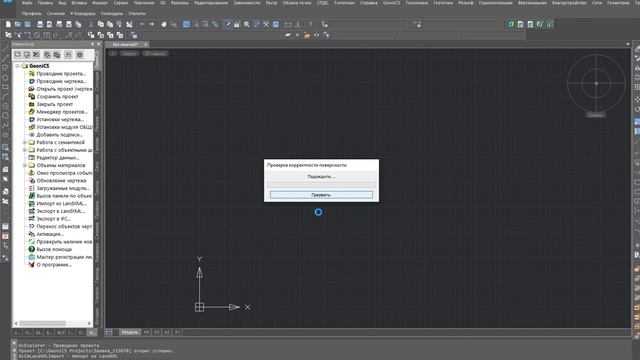Click the Cut scissors toolbar icon

pyautogui.click(x=91, y=24)
